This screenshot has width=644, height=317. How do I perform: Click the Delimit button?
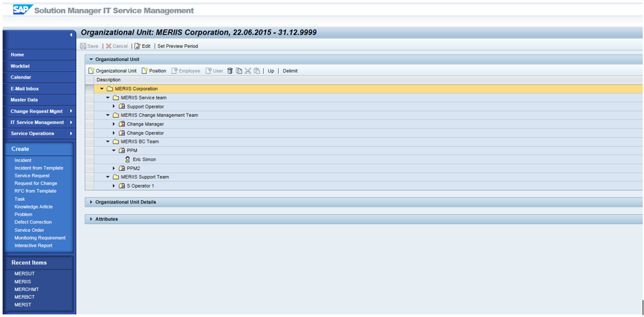(x=290, y=71)
